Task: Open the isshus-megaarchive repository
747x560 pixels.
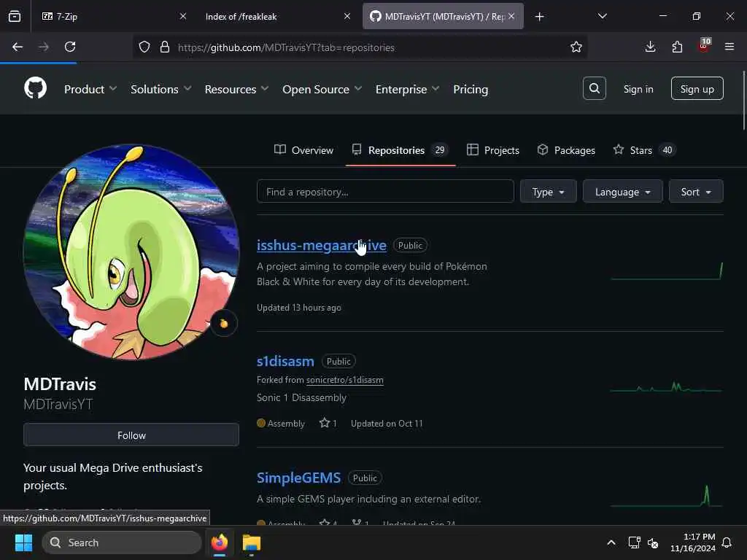Action: [322, 245]
